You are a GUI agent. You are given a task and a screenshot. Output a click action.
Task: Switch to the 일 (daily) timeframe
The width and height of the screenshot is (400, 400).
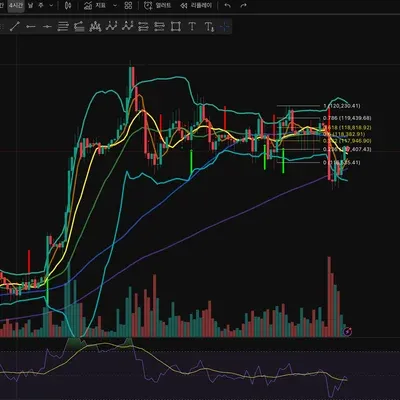[x=31, y=6]
